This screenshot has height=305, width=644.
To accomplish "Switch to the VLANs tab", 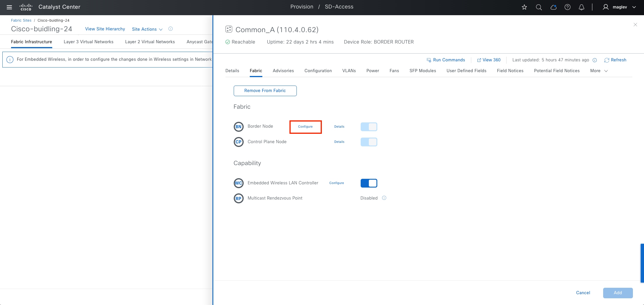I will [x=349, y=71].
